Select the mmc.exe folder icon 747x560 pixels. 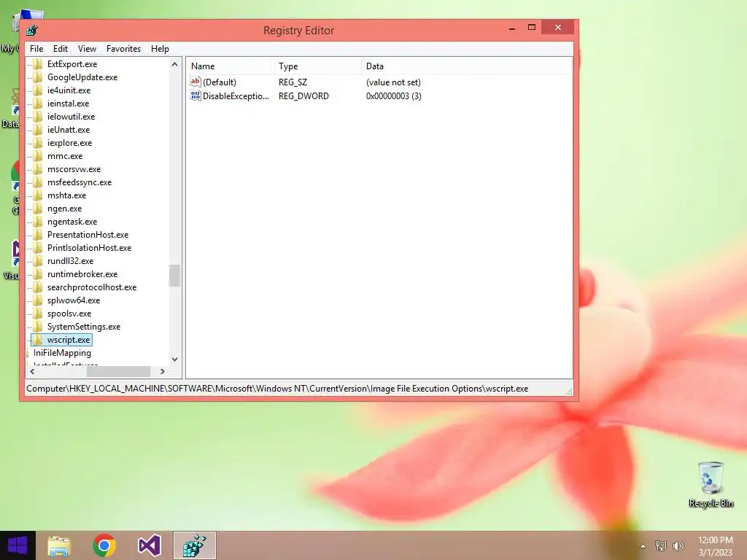tap(38, 156)
